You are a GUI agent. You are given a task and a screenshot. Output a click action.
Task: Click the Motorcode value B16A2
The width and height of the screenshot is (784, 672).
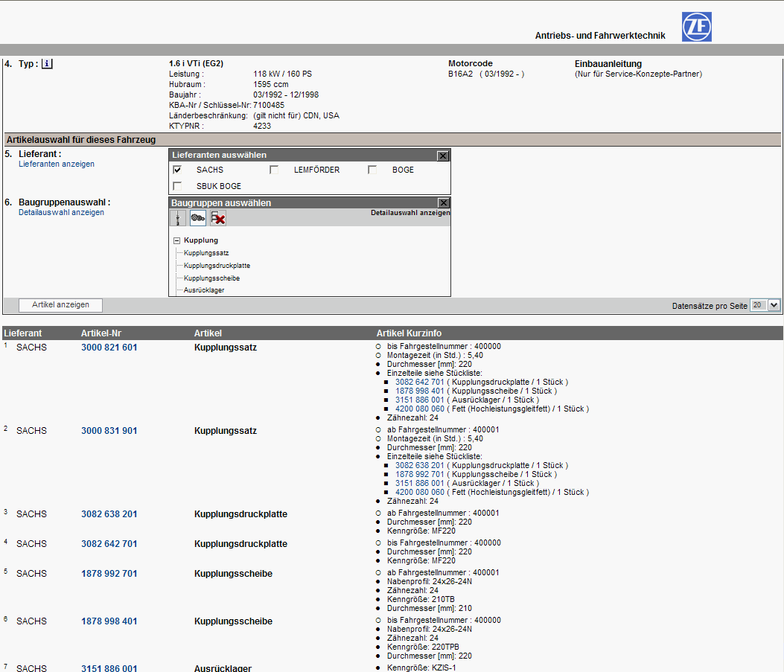coord(460,74)
